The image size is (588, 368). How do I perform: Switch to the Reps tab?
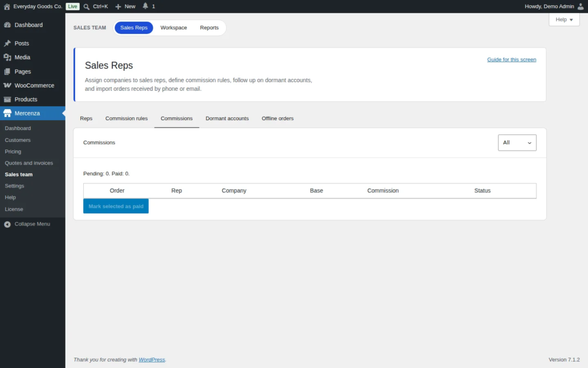point(86,118)
